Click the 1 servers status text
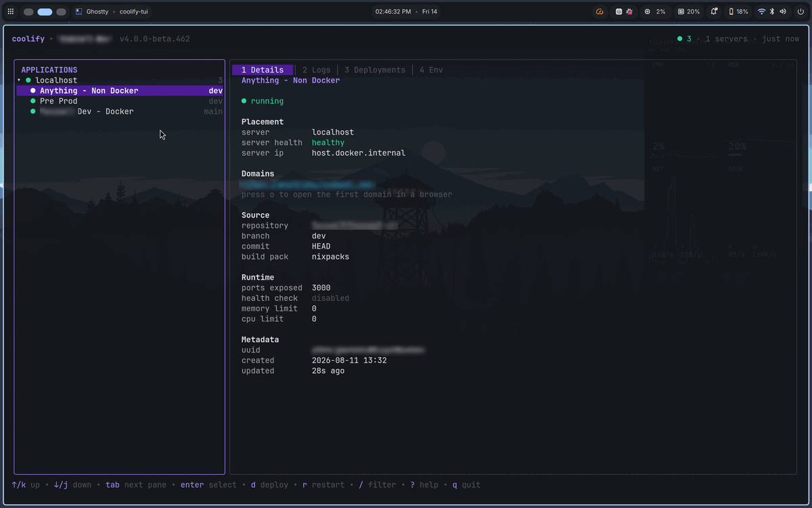The width and height of the screenshot is (812, 508). (x=728, y=39)
